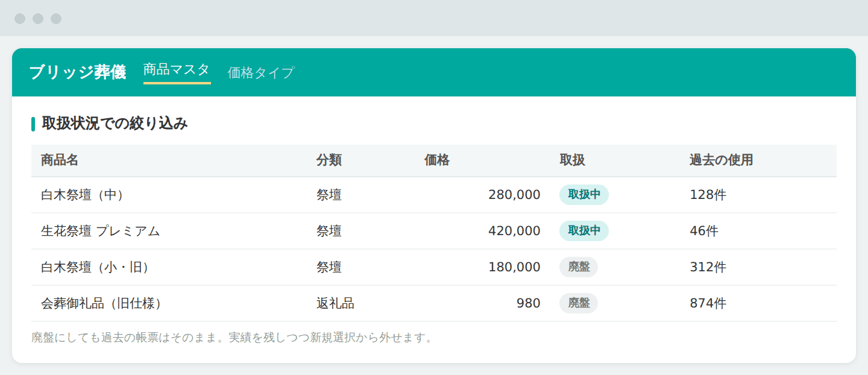
Task: Click 取扱中 badge for 生花祭壇 プレミアム
Action: click(x=584, y=231)
